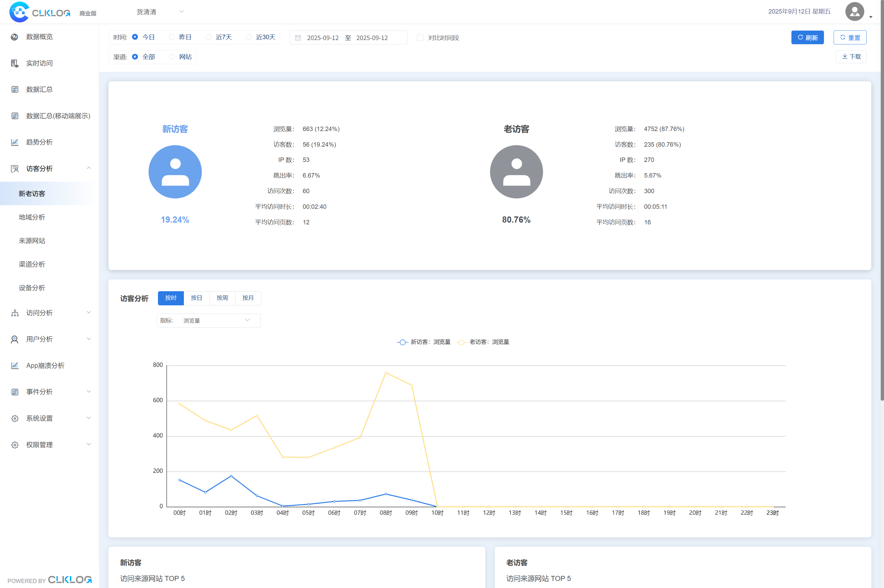Click the start date 2025-09-12 field
The height and width of the screenshot is (588, 884).
pyautogui.click(x=323, y=38)
